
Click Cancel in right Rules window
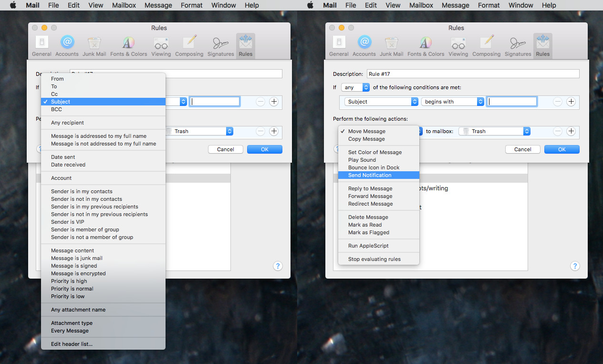[523, 149]
